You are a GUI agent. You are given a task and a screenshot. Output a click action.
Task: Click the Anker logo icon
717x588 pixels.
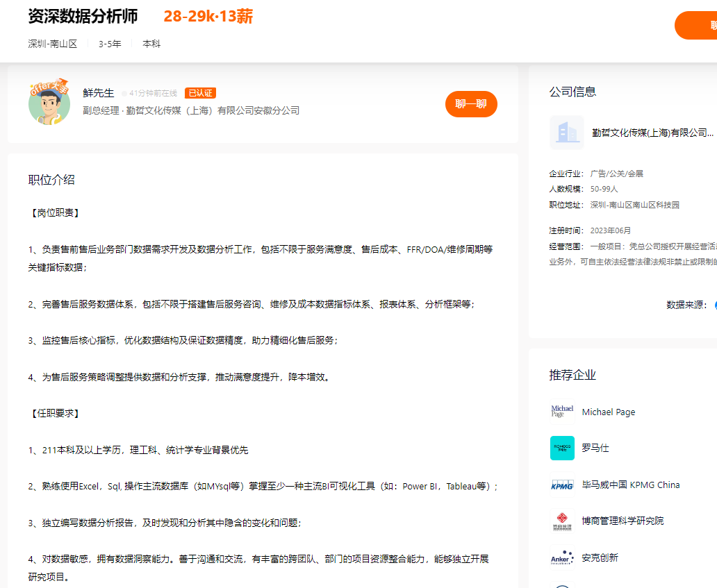point(562,557)
